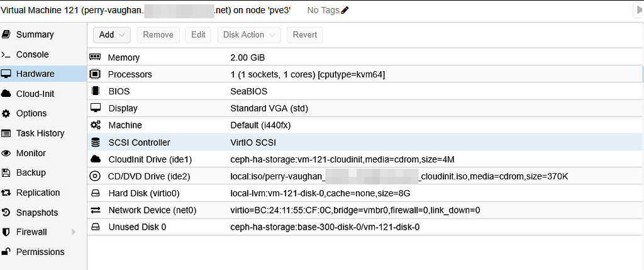Go to the Replication section

38,193
